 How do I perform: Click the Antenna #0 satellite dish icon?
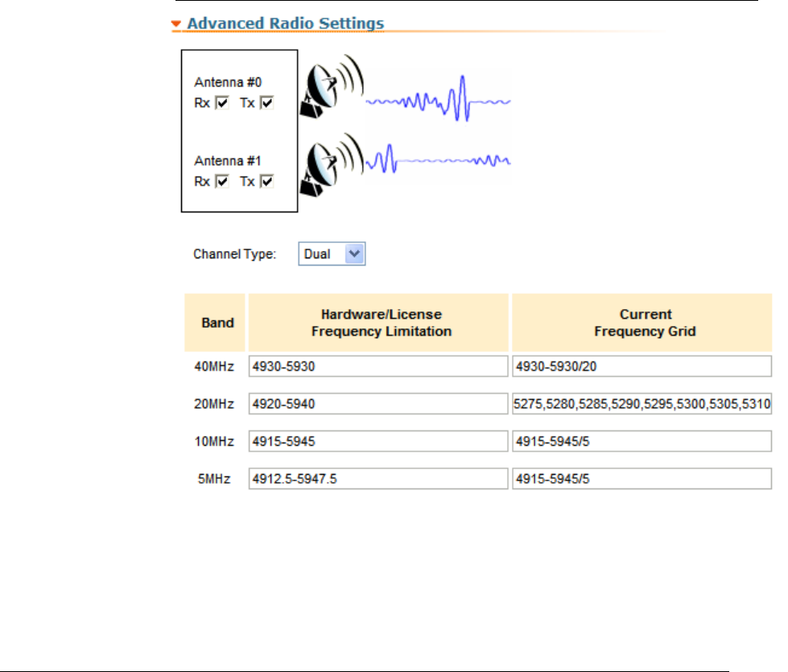pyautogui.click(x=332, y=86)
